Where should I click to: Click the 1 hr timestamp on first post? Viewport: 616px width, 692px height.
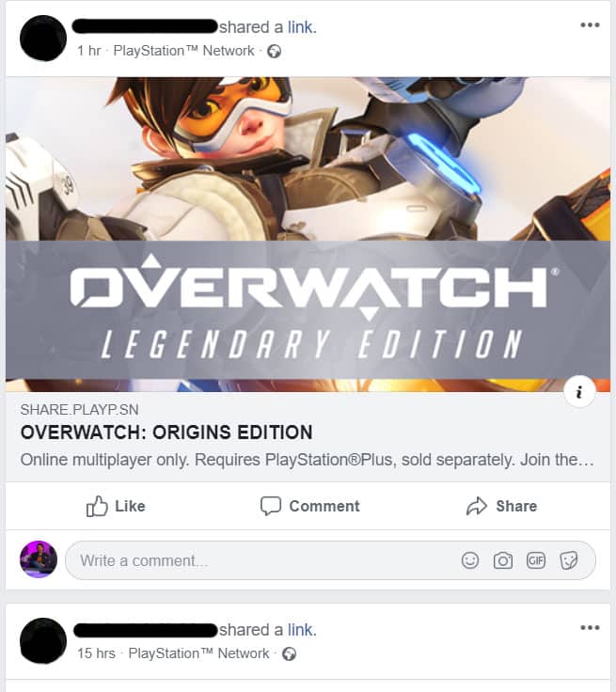pos(89,51)
